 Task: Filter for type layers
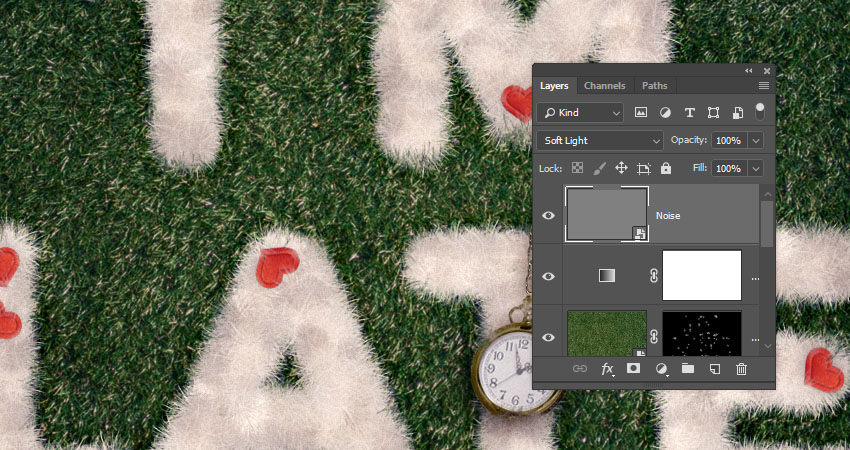coord(690,113)
